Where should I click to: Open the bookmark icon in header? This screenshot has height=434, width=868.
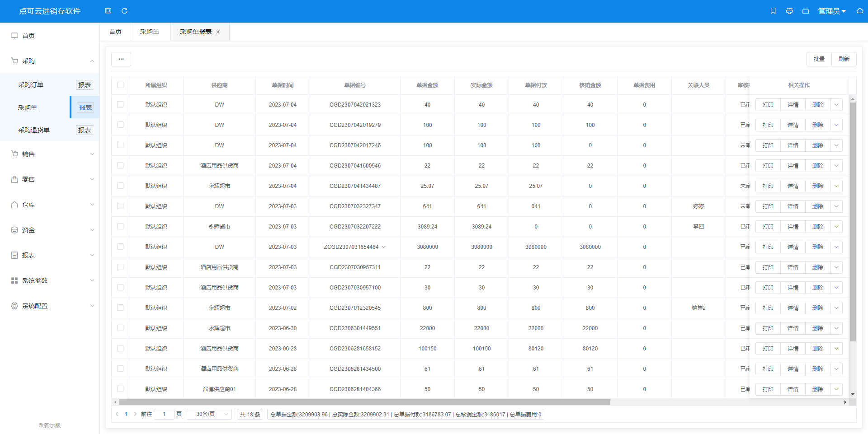[x=773, y=11]
